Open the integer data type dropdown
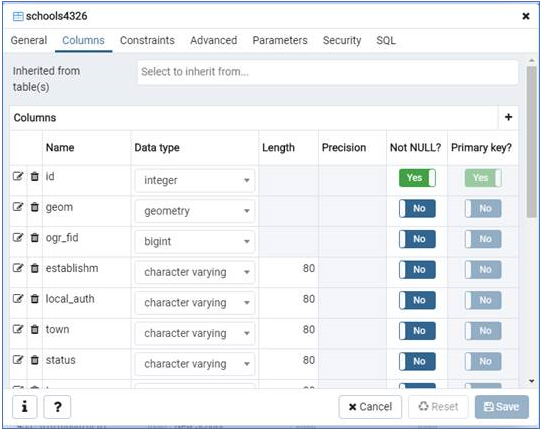Screen dimensions: 542x431 195,180
